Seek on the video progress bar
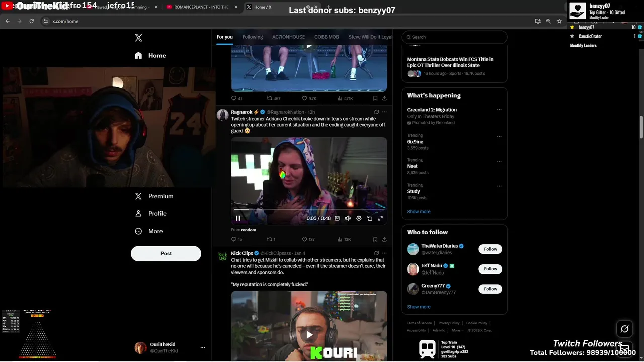This screenshot has width=644, height=362. point(309,209)
